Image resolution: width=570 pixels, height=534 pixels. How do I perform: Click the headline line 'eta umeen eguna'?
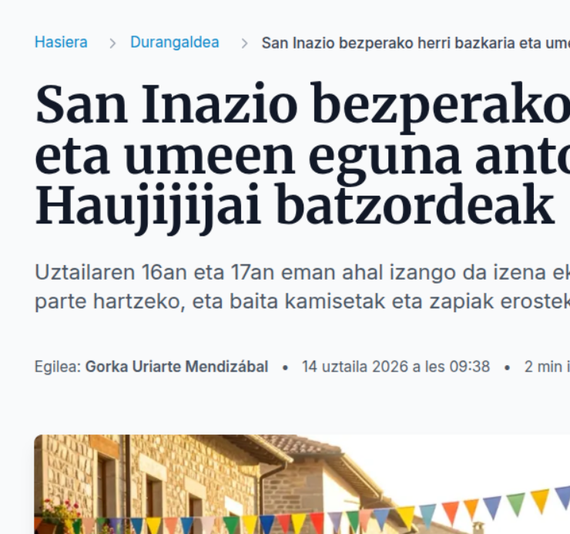[x=302, y=157]
